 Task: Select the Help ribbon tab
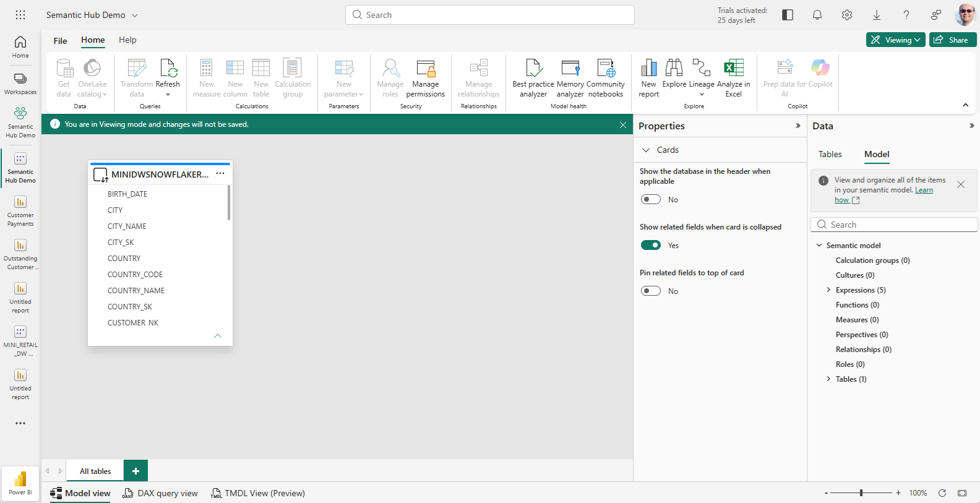click(x=127, y=40)
